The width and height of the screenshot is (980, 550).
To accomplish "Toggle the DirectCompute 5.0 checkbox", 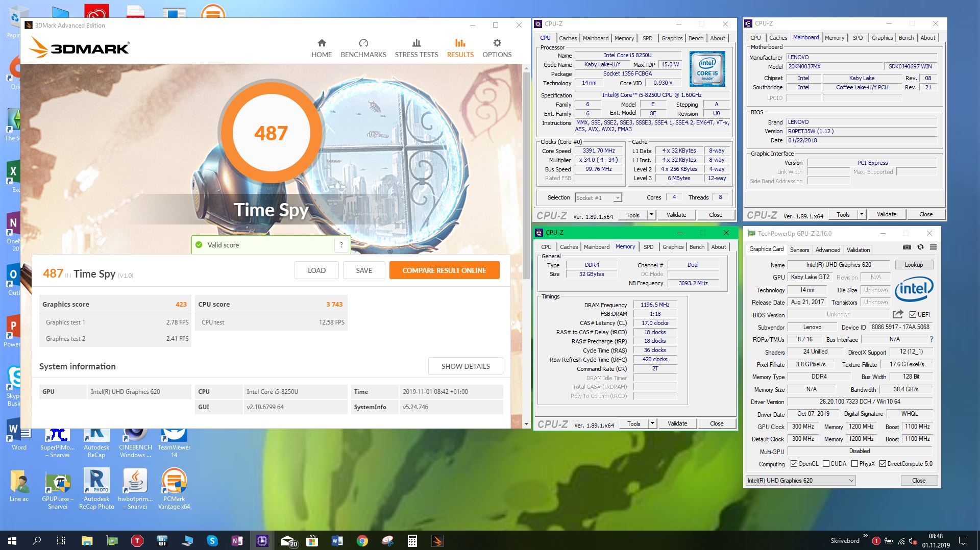I will 883,464.
